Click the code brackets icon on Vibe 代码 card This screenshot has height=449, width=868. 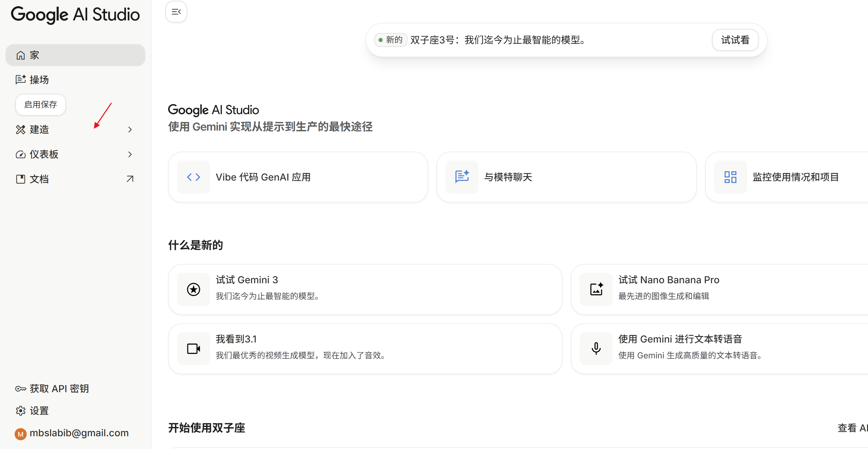click(x=193, y=177)
